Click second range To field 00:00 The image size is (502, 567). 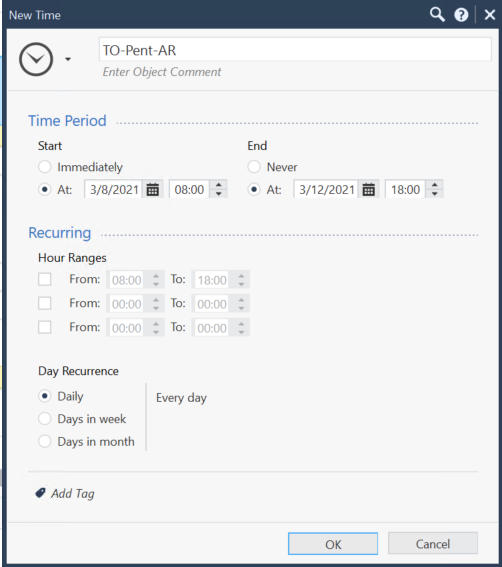pyautogui.click(x=212, y=304)
